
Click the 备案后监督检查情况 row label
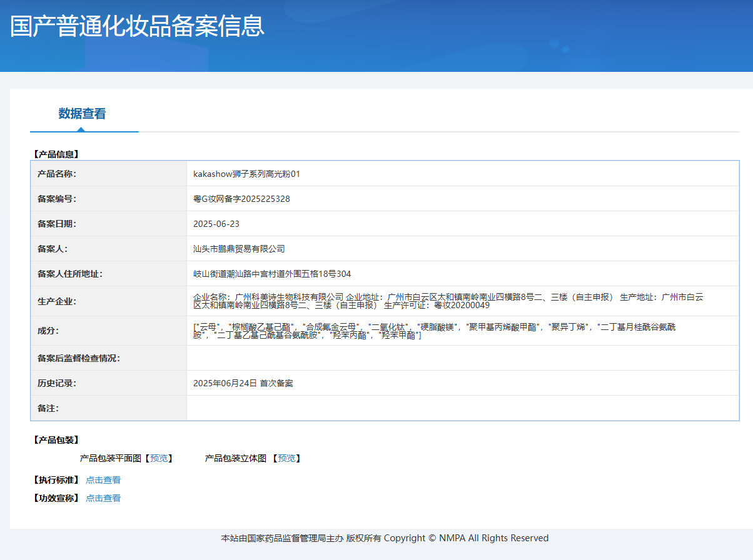pyautogui.click(x=79, y=358)
